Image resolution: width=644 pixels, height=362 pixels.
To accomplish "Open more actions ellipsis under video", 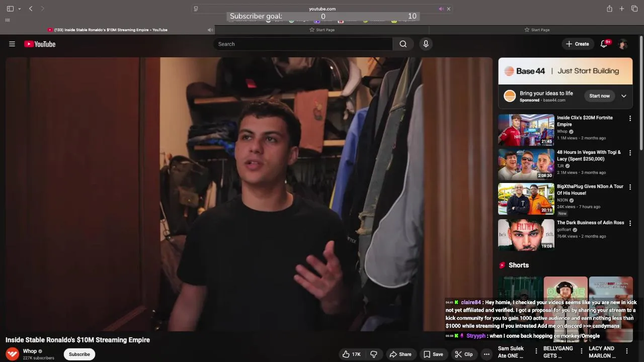I will coord(487,354).
